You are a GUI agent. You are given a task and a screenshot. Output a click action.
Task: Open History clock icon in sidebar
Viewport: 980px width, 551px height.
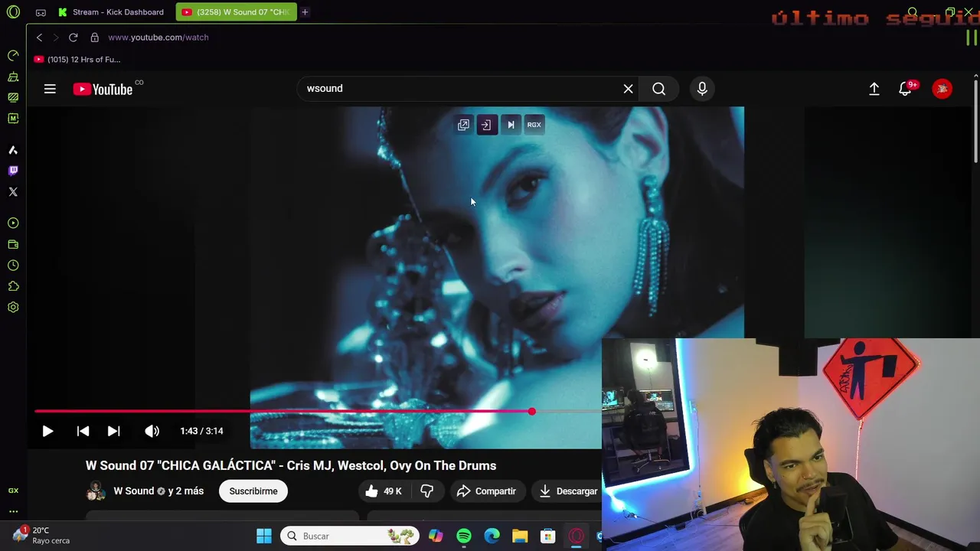[13, 266]
